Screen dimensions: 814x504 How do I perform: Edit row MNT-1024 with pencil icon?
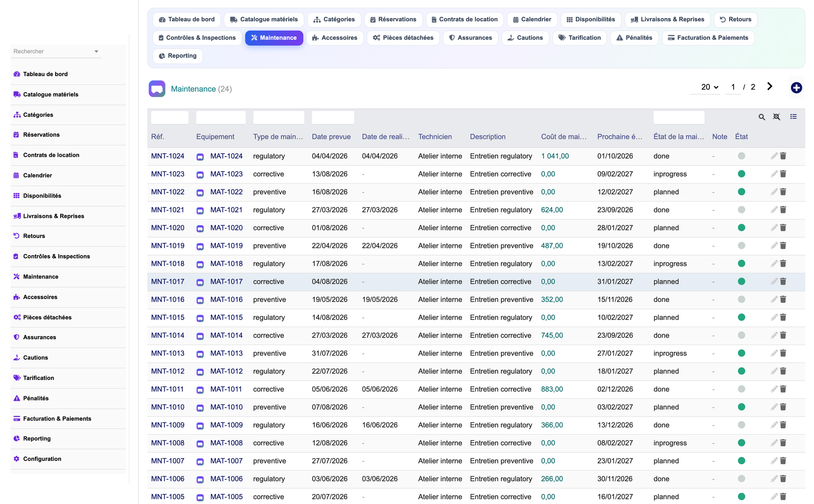(774, 156)
